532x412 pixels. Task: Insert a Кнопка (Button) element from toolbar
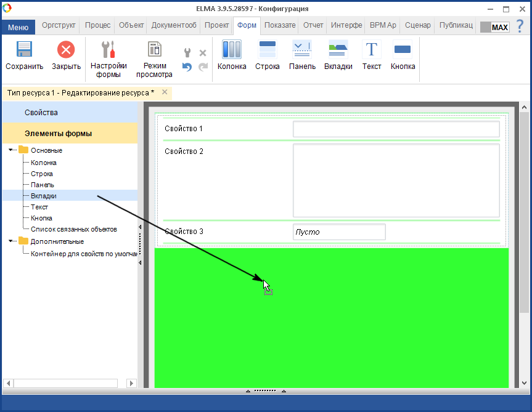[403, 50]
